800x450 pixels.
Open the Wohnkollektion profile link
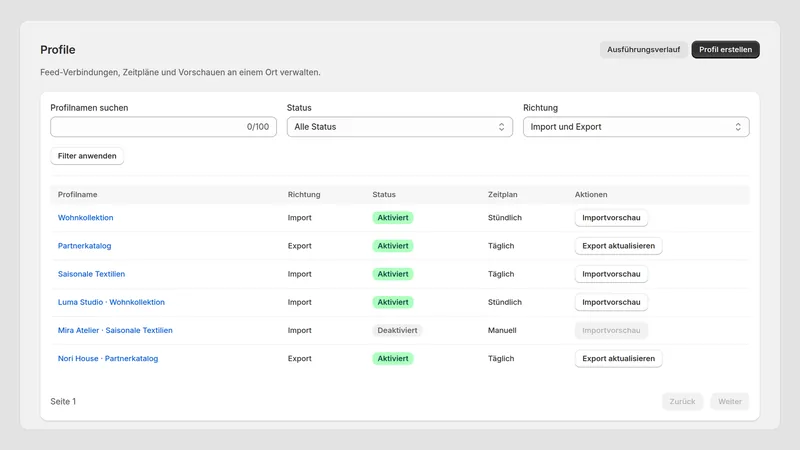(86, 217)
